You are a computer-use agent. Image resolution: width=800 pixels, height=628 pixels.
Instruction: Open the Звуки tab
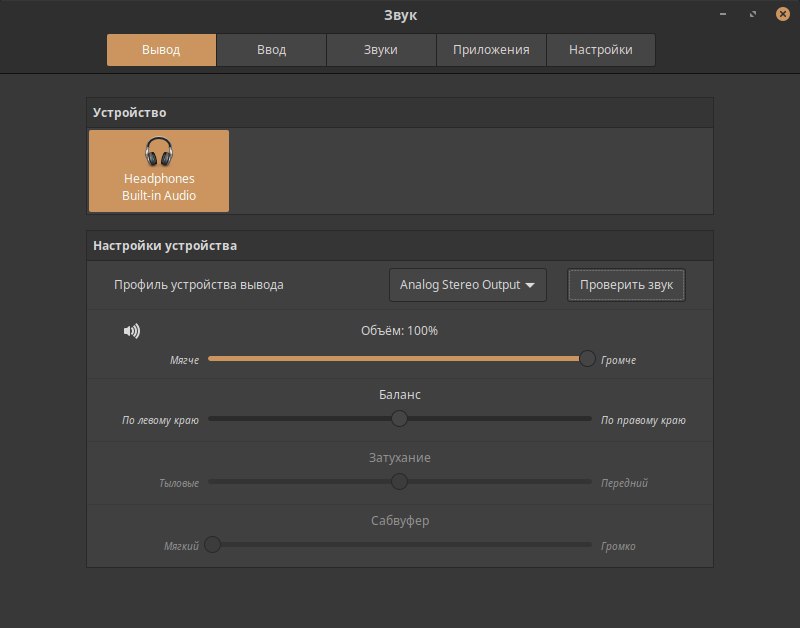[381, 50]
